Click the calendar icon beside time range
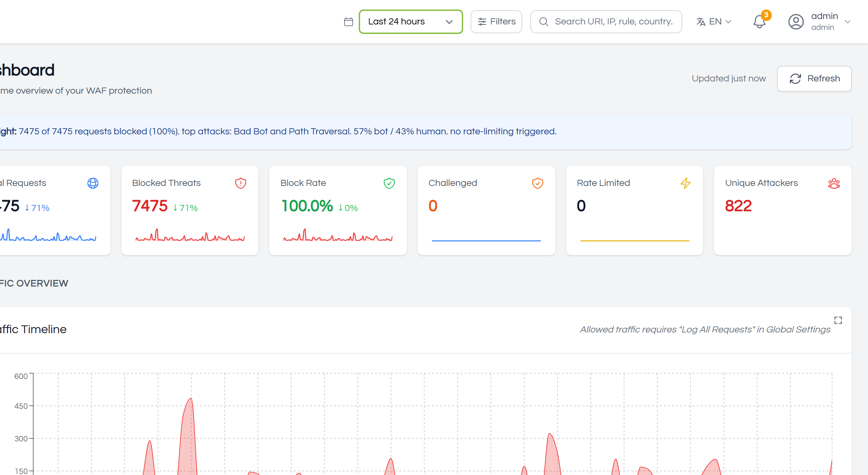This screenshot has width=868, height=475. 348,22
